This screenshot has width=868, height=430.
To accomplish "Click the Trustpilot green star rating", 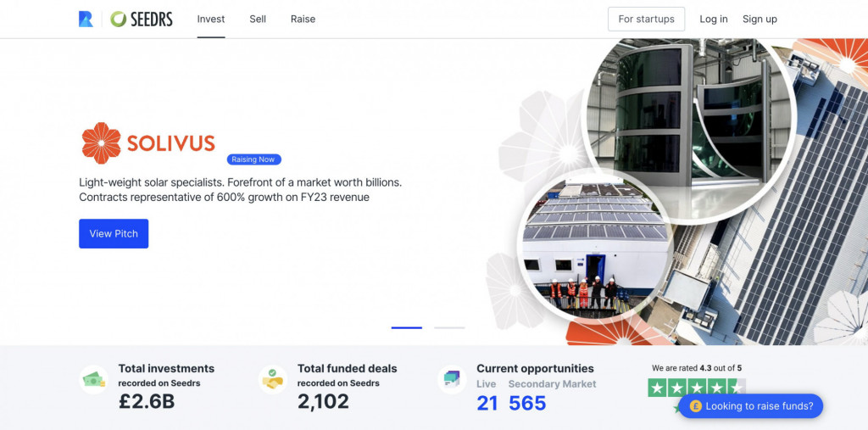I will pyautogui.click(x=697, y=388).
